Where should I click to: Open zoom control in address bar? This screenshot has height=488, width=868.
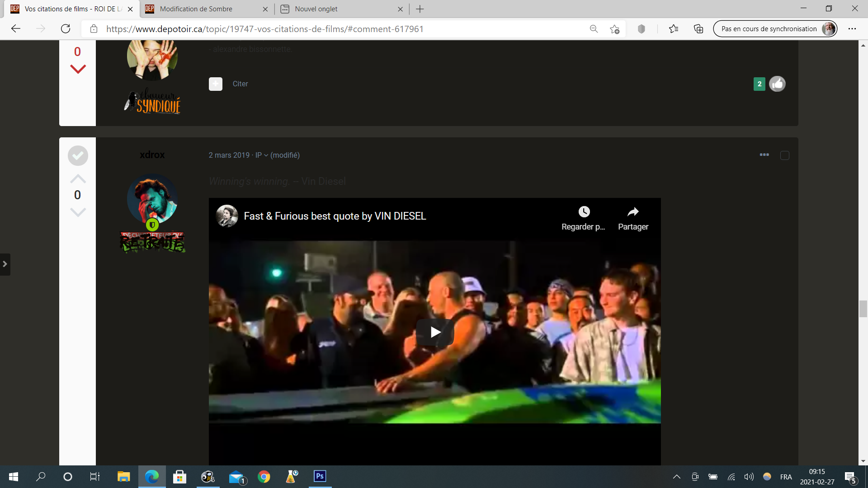tap(594, 29)
